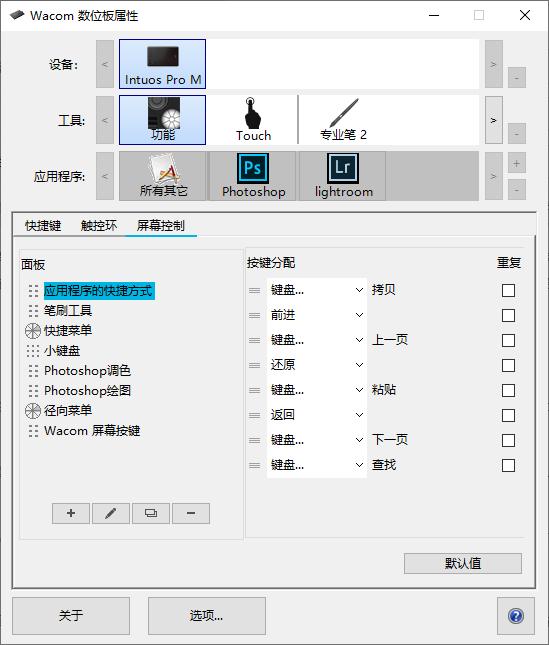Click the minus button to delete panel
The image size is (549, 645).
click(x=191, y=513)
